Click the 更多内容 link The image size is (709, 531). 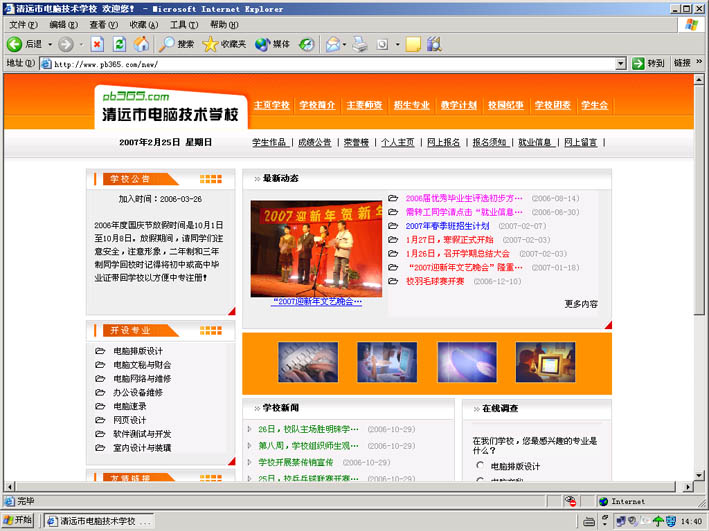click(581, 304)
